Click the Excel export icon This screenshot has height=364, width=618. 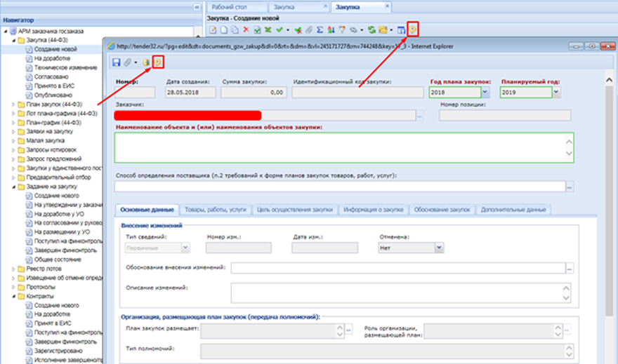click(x=268, y=29)
